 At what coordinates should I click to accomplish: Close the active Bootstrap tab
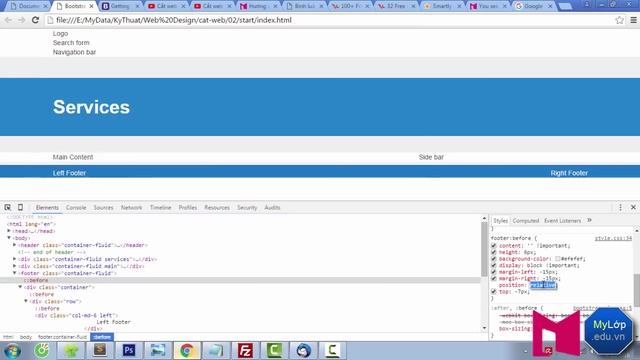coord(91,6)
